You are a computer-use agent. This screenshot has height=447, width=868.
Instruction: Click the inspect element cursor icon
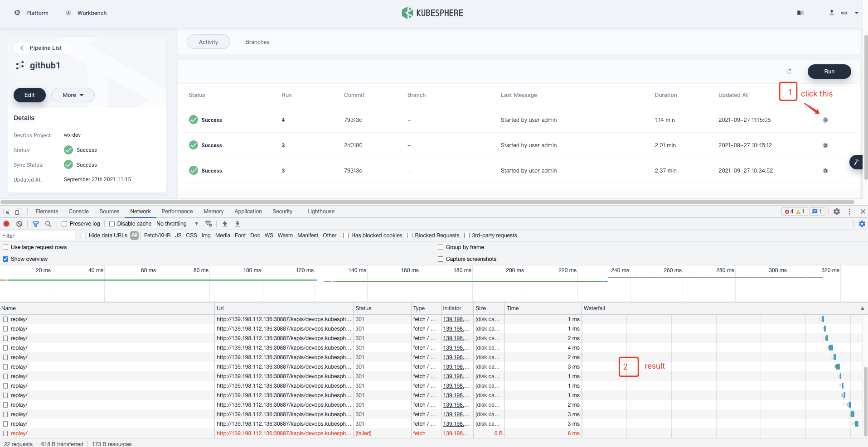[x=6, y=211]
